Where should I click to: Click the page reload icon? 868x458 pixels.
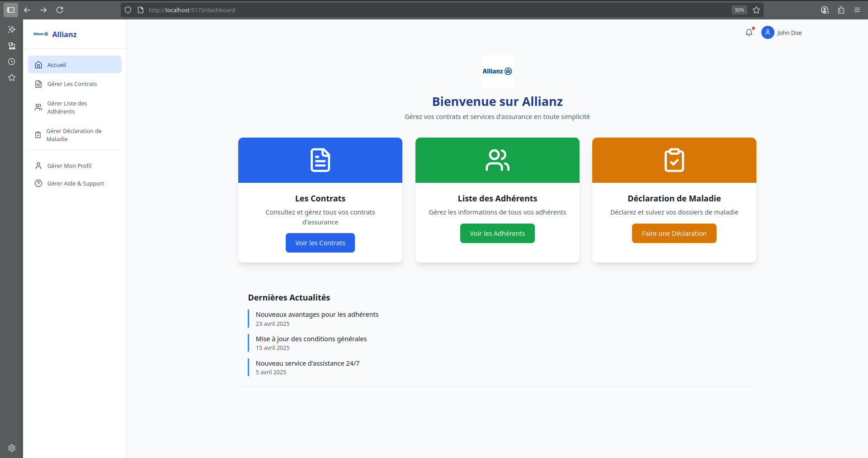click(59, 10)
